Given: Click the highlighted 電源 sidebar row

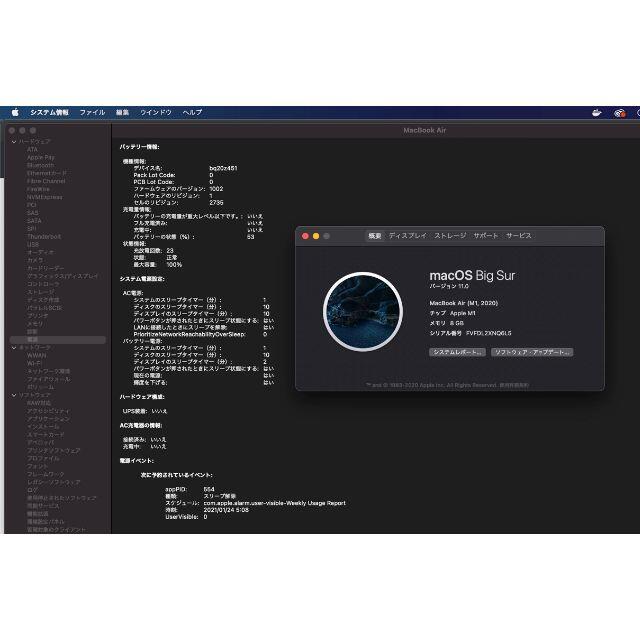Looking at the screenshot, I should 58,340.
